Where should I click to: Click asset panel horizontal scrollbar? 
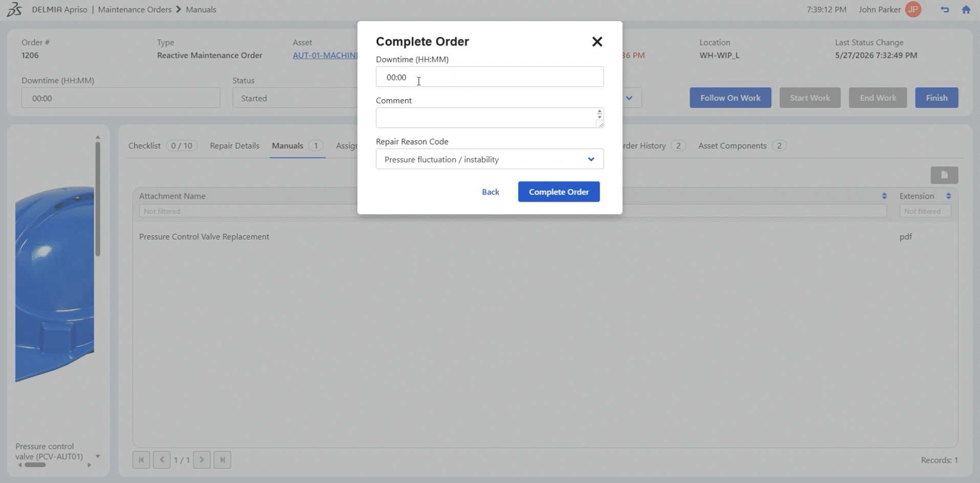pyautogui.click(x=35, y=465)
